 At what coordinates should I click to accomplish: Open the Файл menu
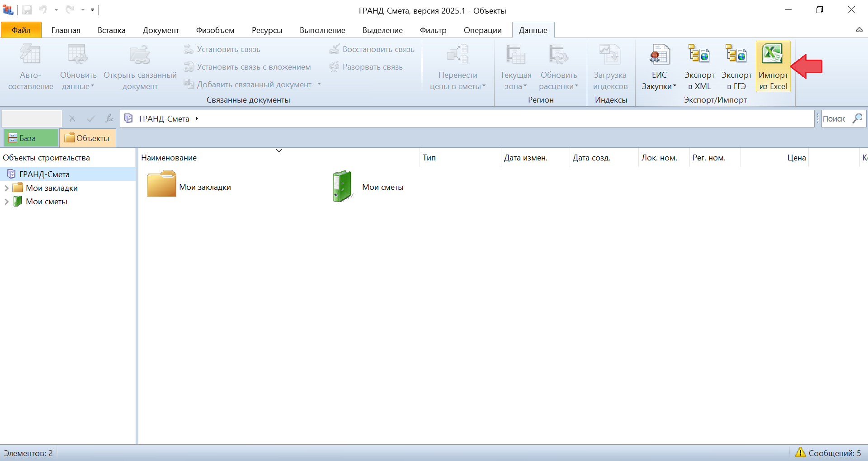(21, 30)
